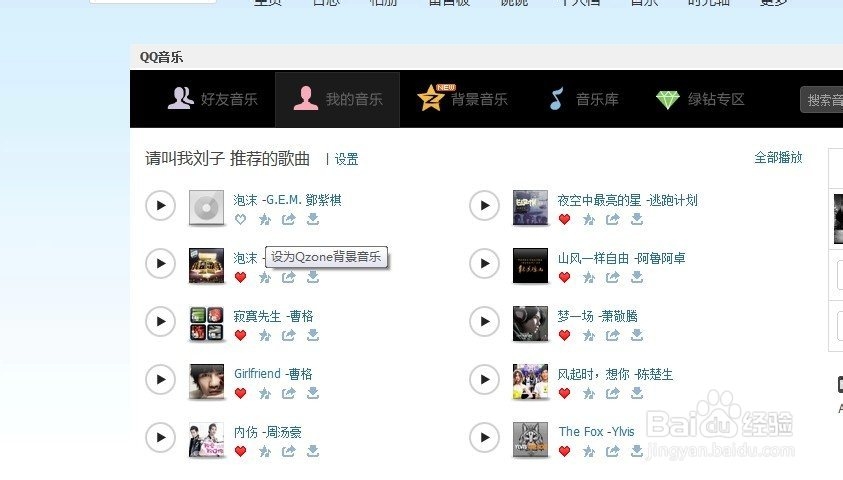Open the 好友音乐 tab
Screen dimensions: 843x480
click(212, 99)
